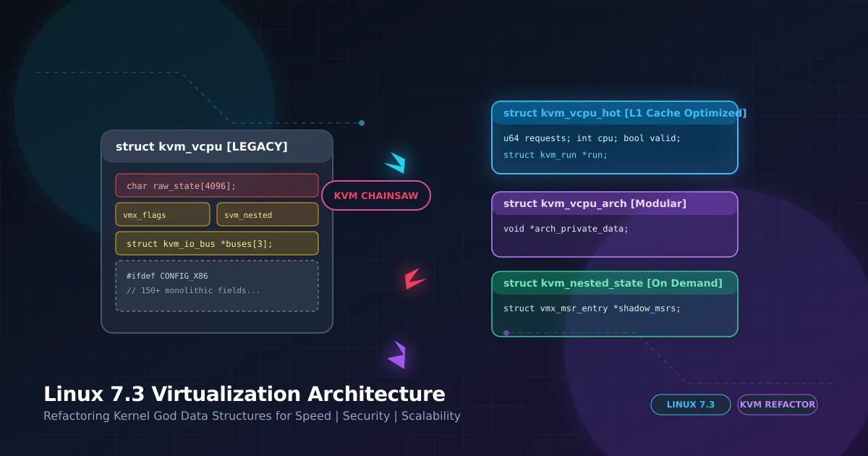Select the KVM CHAINSAW pill label
The height and width of the screenshot is (456, 868).
375,195
